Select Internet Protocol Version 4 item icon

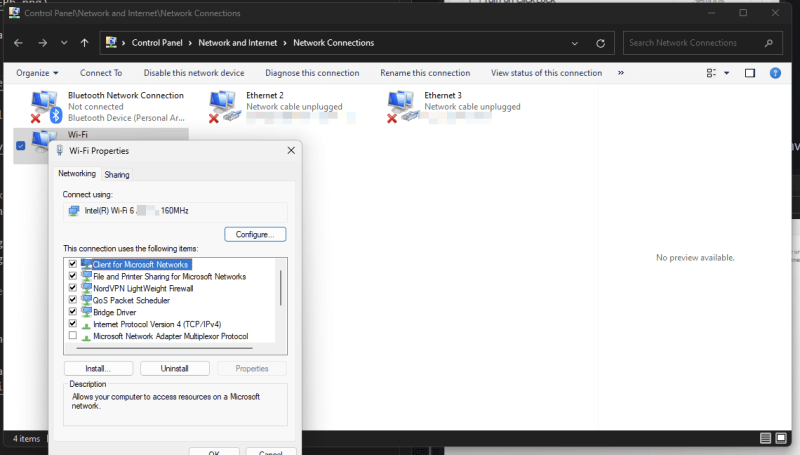point(86,324)
